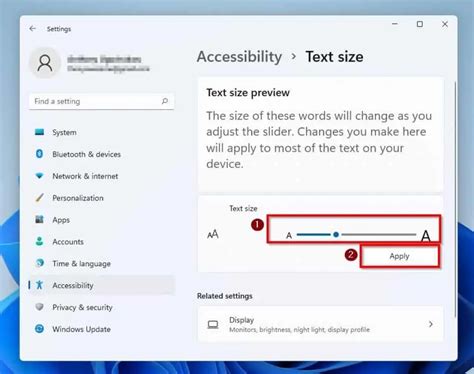This screenshot has height=374, width=474.
Task: Click the Windows Update sync icon
Action: tap(39, 329)
